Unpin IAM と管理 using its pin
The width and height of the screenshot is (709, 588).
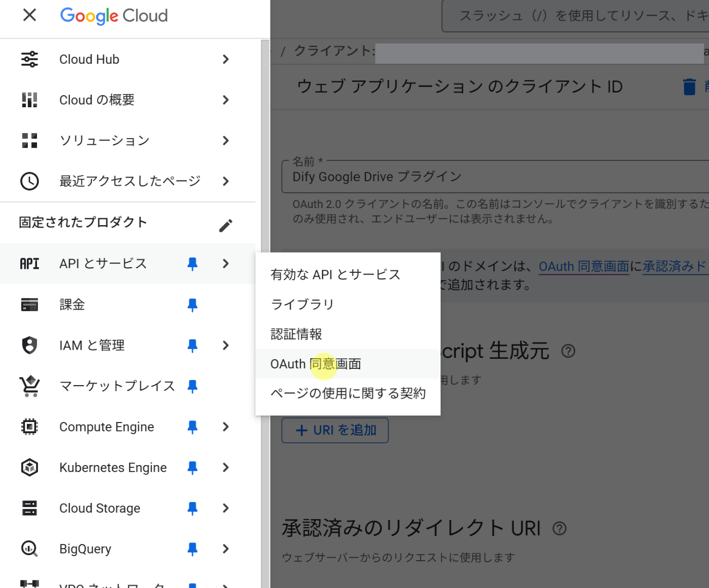click(x=192, y=346)
